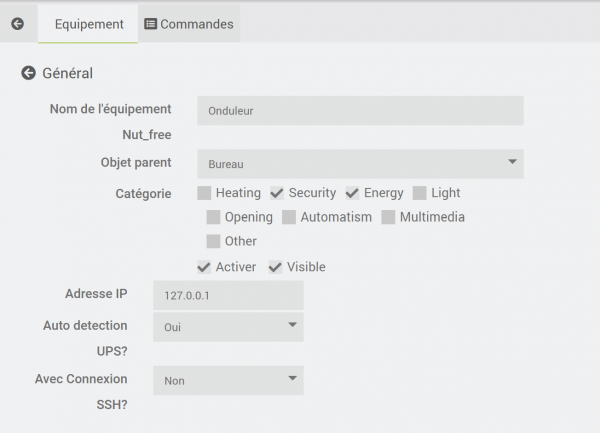
Task: Tick the Other category checkbox
Action: (x=213, y=241)
